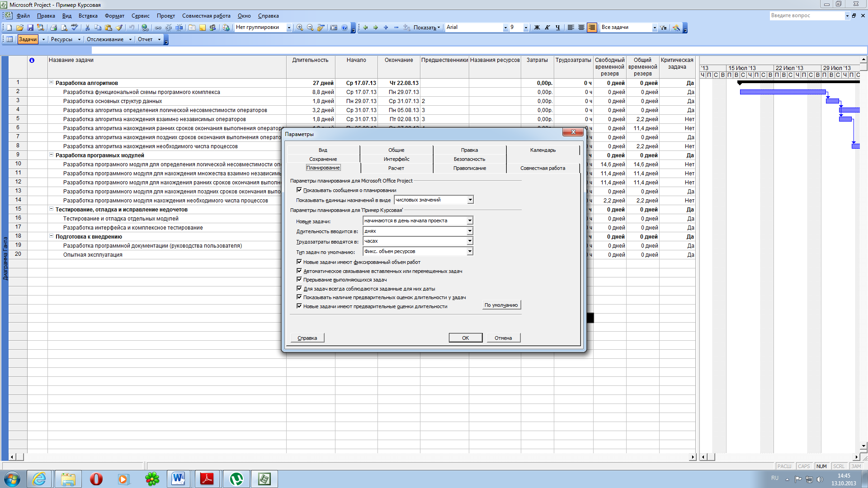This screenshot has width=868, height=488.
Task: Toggle 'Показывать наличие предварительных оценок' checkbox
Action: click(x=299, y=297)
